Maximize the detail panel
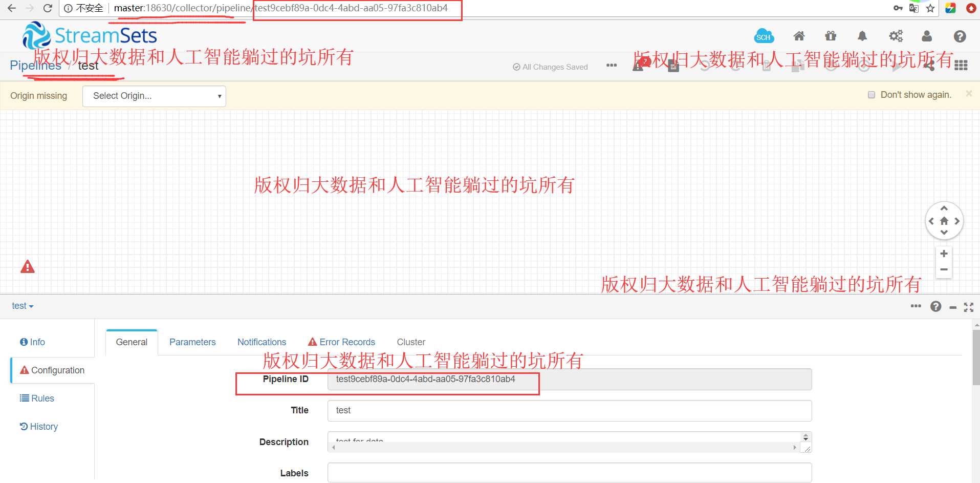Screen dimensions: 980x483 (969, 307)
